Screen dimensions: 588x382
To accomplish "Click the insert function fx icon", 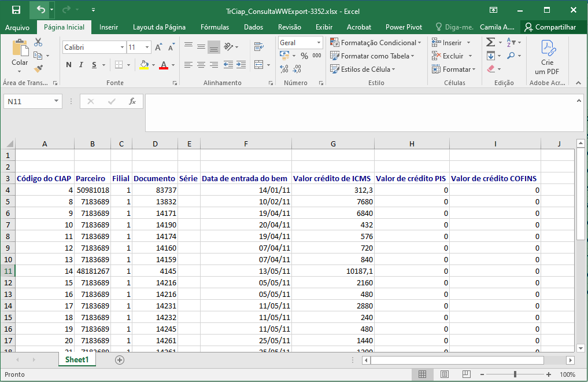I will pyautogui.click(x=132, y=101).
